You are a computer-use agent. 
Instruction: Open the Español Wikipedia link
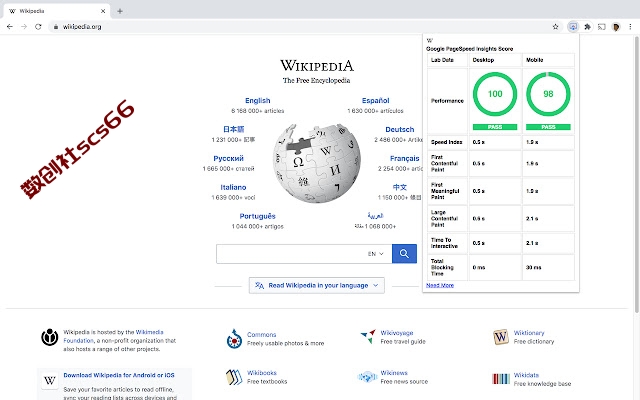[x=376, y=100]
